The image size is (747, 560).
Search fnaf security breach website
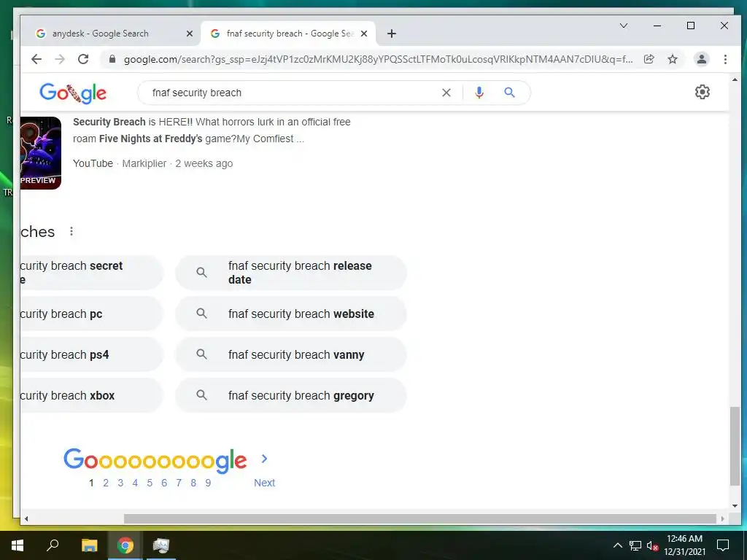click(x=290, y=314)
